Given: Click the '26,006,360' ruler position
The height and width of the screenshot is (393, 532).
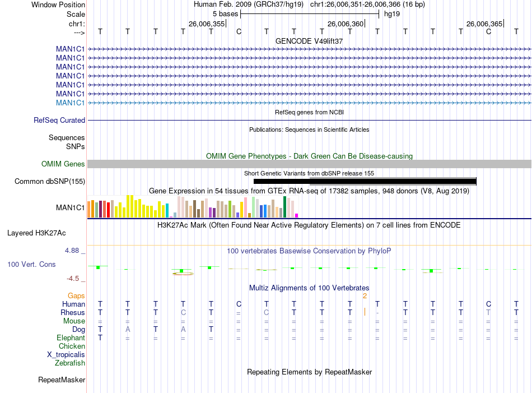Looking at the screenshot, I should click(x=346, y=24).
